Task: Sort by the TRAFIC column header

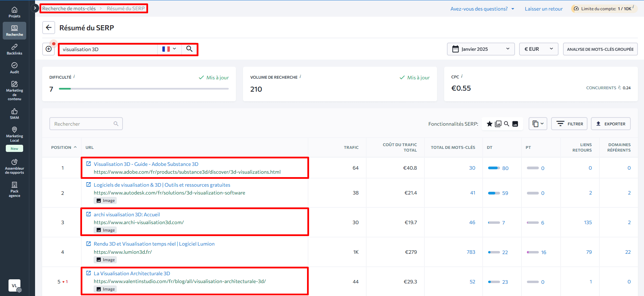Action: click(x=351, y=147)
